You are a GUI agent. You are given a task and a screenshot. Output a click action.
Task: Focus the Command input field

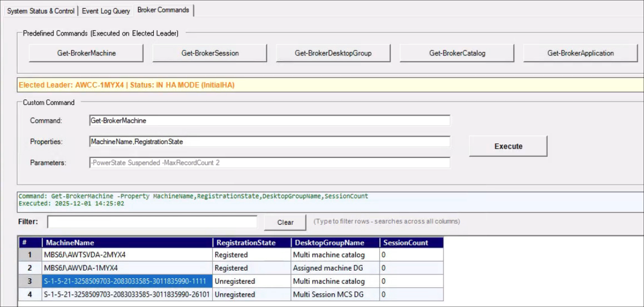click(x=270, y=120)
